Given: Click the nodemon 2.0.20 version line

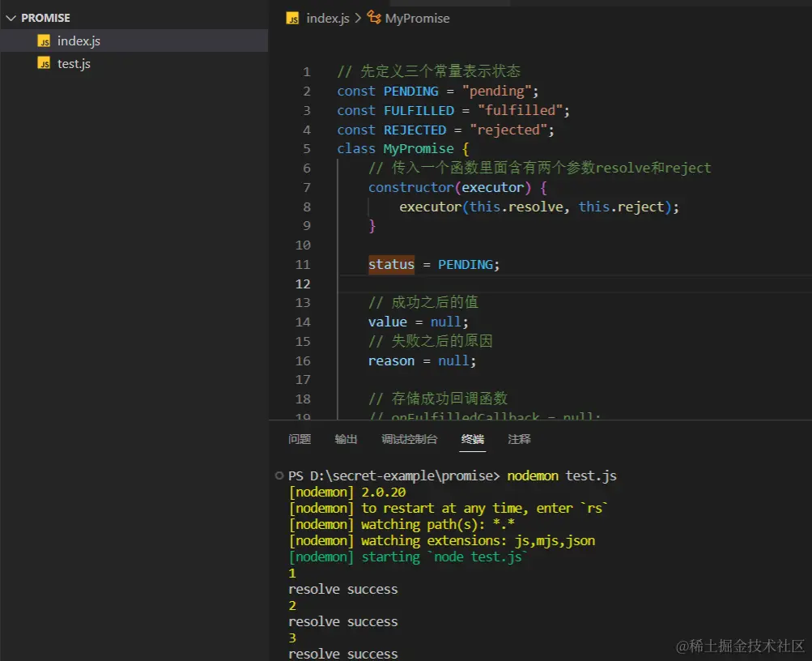Looking at the screenshot, I should (347, 493).
